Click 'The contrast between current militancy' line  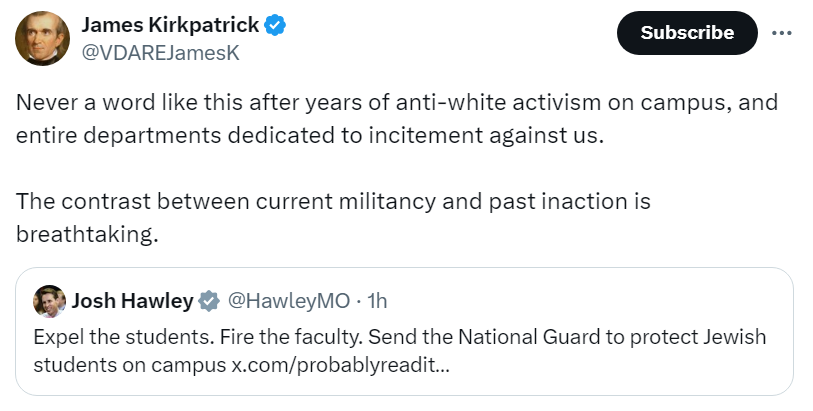click(x=333, y=201)
